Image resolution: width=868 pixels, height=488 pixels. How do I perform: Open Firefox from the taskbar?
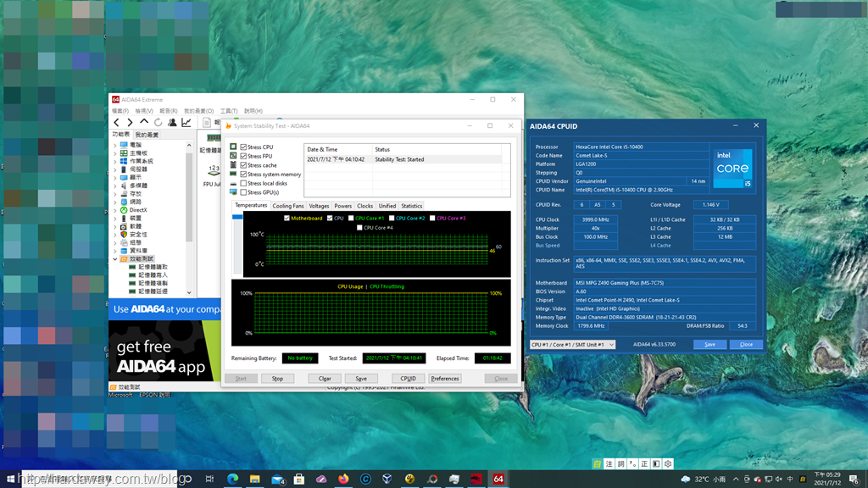click(343, 479)
